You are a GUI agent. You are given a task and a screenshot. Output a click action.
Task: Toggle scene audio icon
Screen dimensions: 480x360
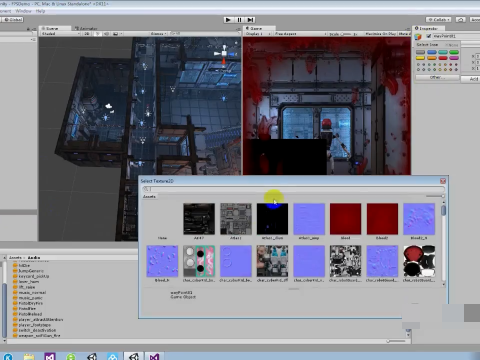pos(106,34)
